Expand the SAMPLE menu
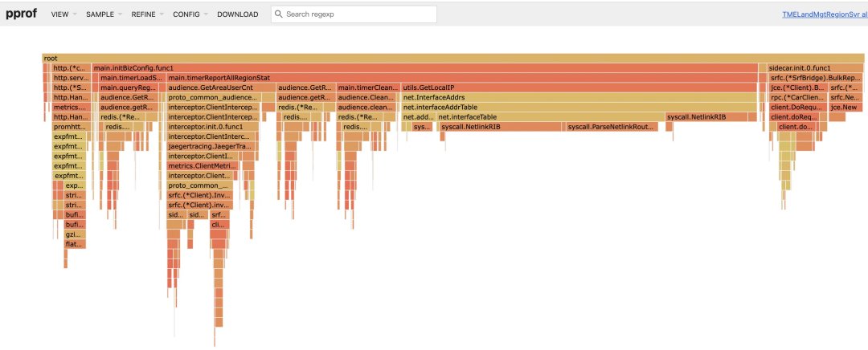The width and height of the screenshot is (868, 350). [104, 14]
